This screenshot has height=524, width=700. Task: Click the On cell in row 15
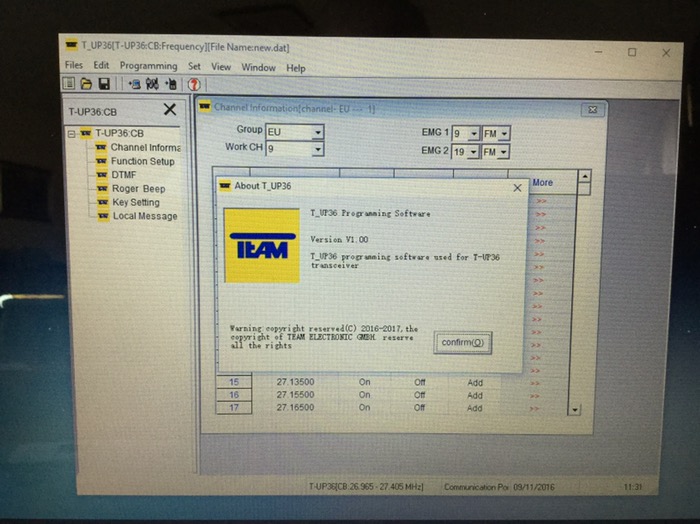[x=364, y=382]
